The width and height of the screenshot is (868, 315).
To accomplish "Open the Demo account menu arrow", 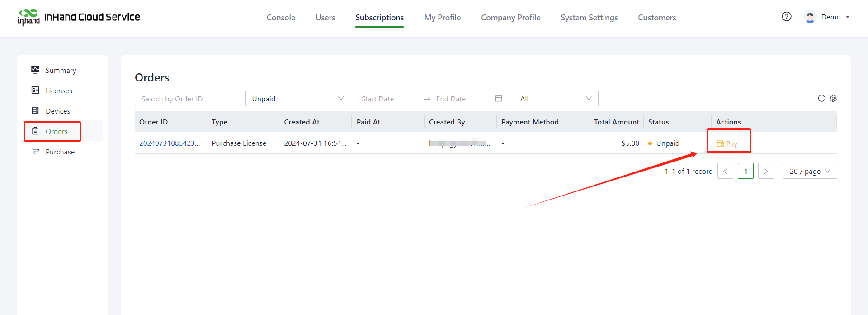I will pyautogui.click(x=848, y=17).
